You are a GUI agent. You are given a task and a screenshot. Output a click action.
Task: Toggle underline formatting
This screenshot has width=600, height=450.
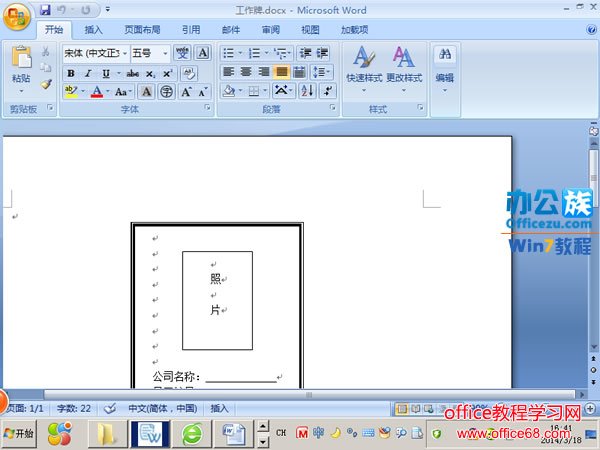pyautogui.click(x=106, y=73)
